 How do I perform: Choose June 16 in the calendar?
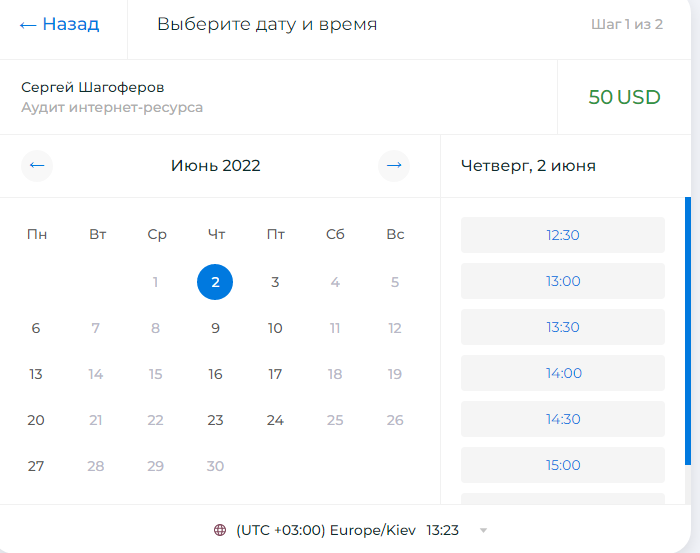point(215,374)
